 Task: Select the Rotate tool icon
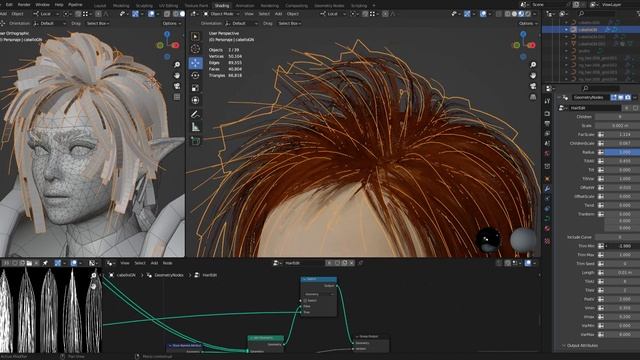(196, 76)
